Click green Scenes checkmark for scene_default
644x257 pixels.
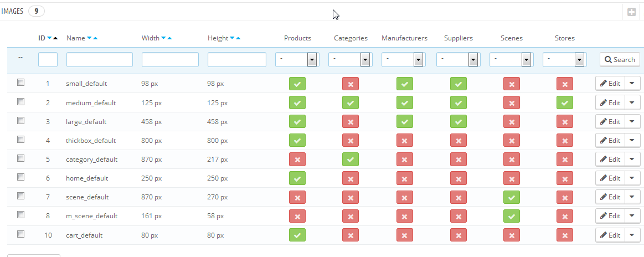(x=511, y=197)
